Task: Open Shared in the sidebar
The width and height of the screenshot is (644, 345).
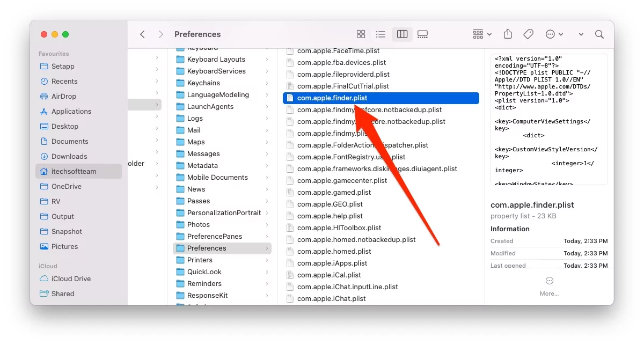Action: (79, 294)
